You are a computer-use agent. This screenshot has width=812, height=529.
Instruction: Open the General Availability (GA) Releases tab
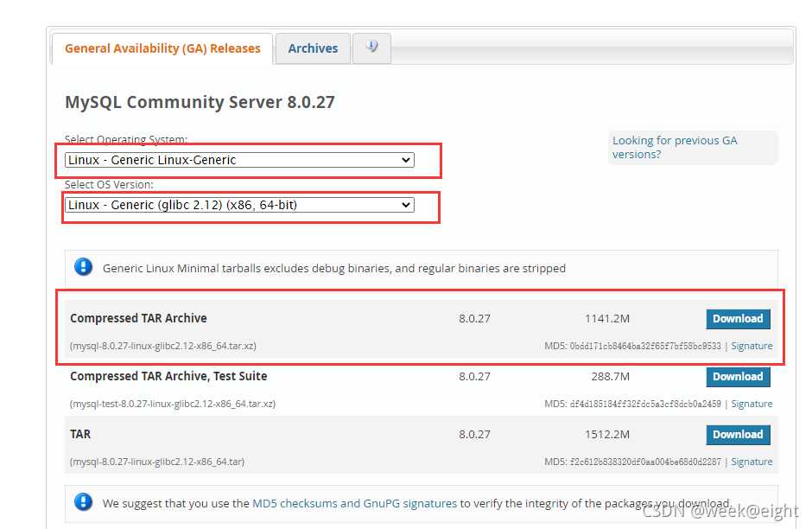click(x=162, y=48)
